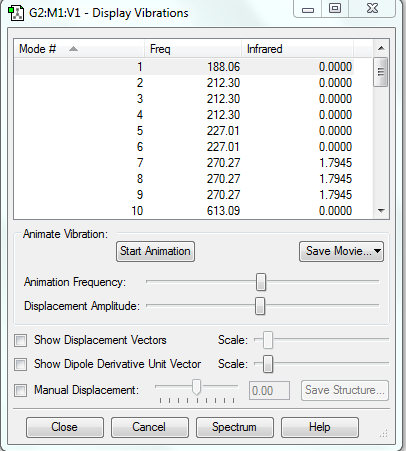
Task: Maximize the Display Vibrations window
Action: (335, 8)
